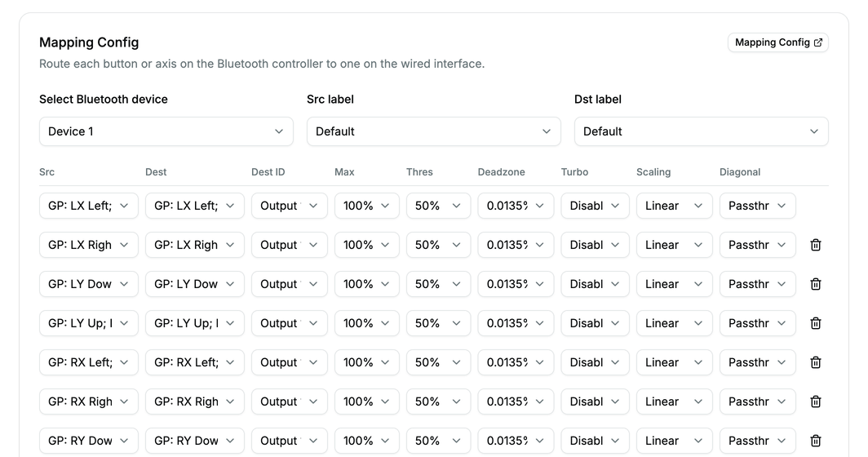This screenshot has height=457, width=868.
Task: Open the Dst label dropdown
Action: coord(702,131)
